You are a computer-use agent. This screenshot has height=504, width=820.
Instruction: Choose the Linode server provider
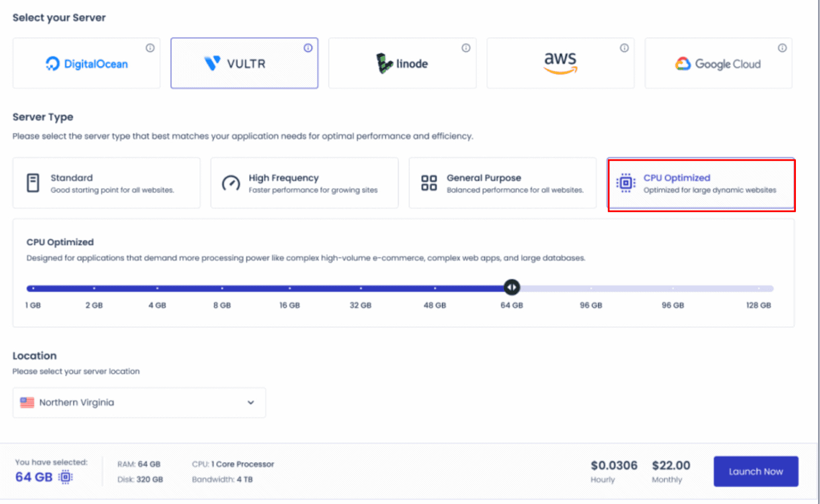click(402, 64)
